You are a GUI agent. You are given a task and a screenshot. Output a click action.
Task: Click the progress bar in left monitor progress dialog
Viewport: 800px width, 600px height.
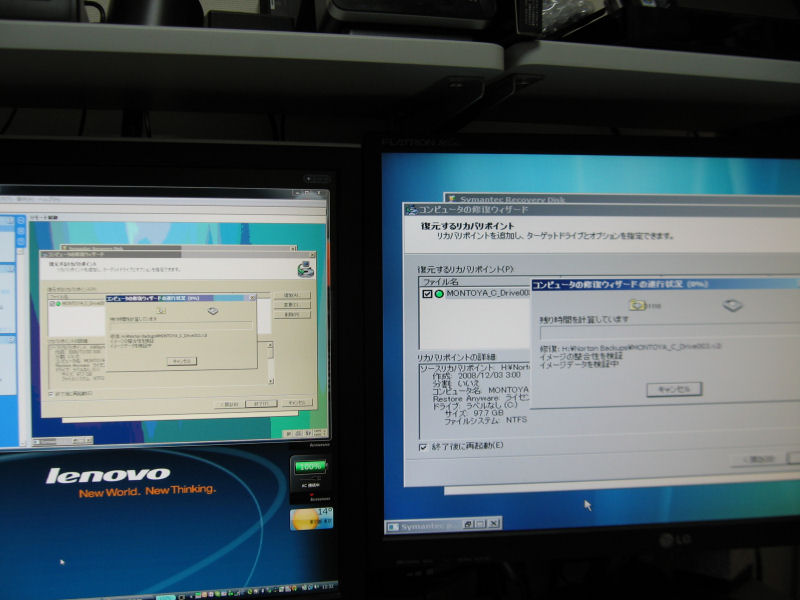click(181, 325)
